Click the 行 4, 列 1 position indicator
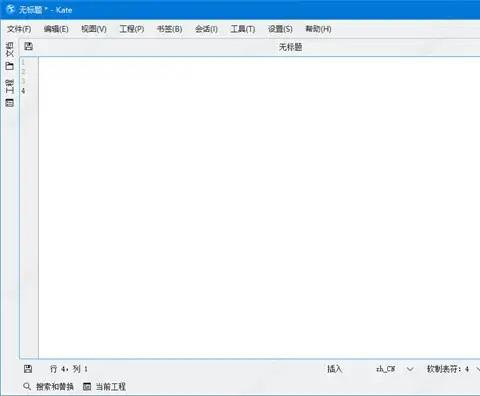 tap(69, 369)
